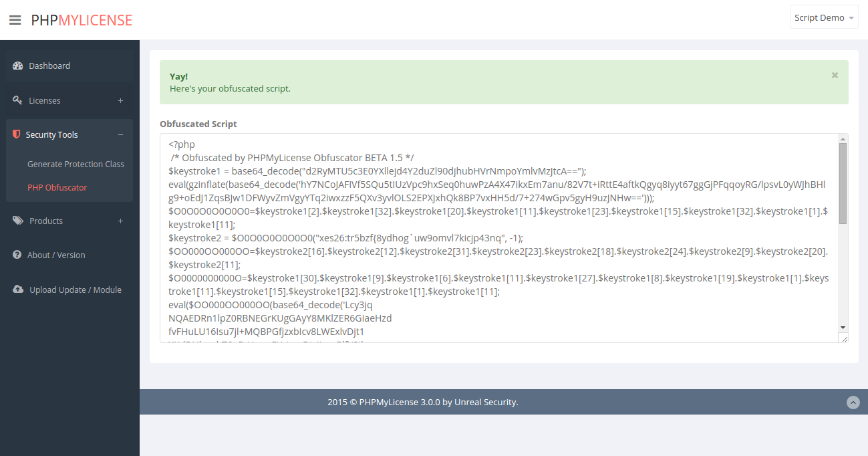Go to Upload Update / Module

(x=74, y=289)
